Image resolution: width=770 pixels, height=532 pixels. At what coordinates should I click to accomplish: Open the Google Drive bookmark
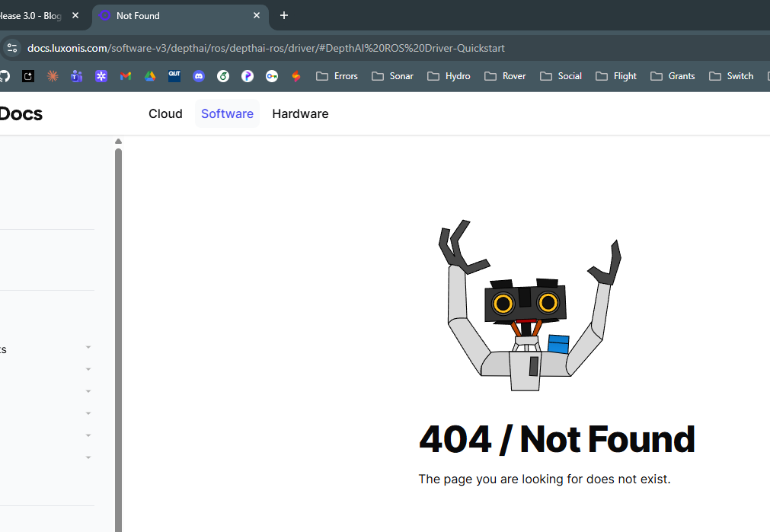click(150, 76)
